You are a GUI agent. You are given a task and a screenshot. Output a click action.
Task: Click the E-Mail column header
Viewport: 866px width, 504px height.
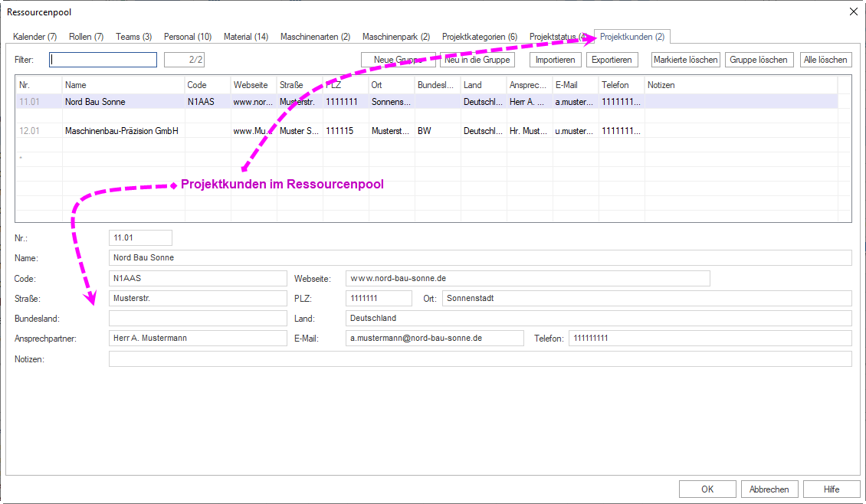tap(575, 85)
